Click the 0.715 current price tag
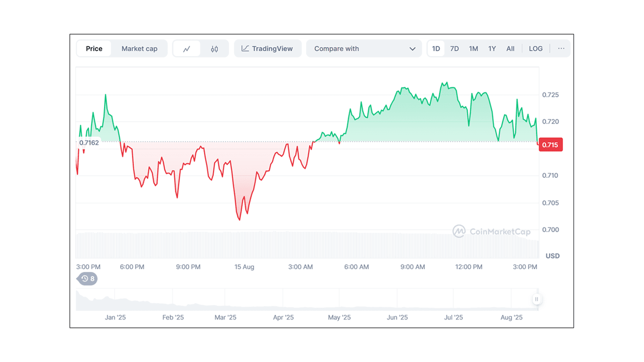This screenshot has width=644, height=362. coord(550,145)
